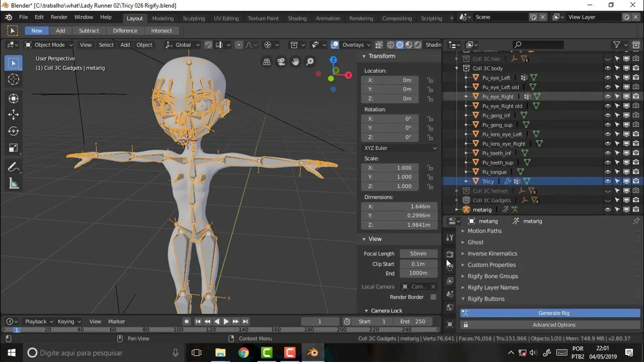Open the File menu
This screenshot has height=362, width=644.
coord(24,17)
